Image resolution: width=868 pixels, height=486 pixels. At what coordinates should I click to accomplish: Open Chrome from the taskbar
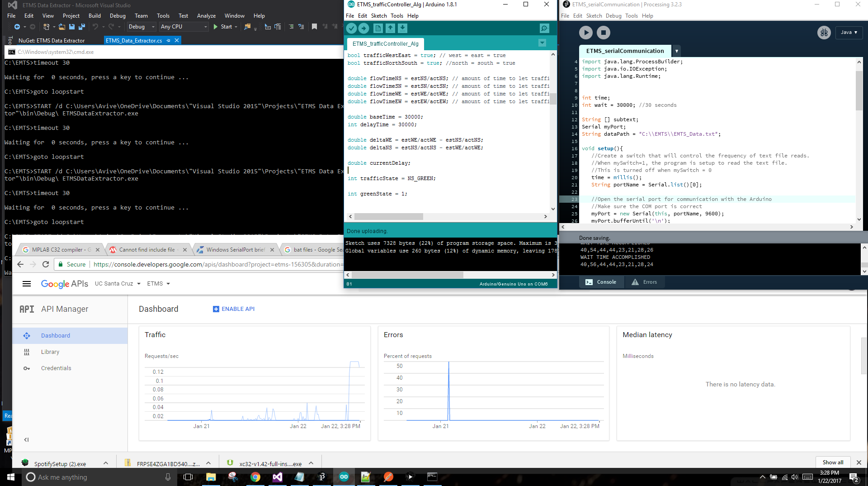click(255, 477)
